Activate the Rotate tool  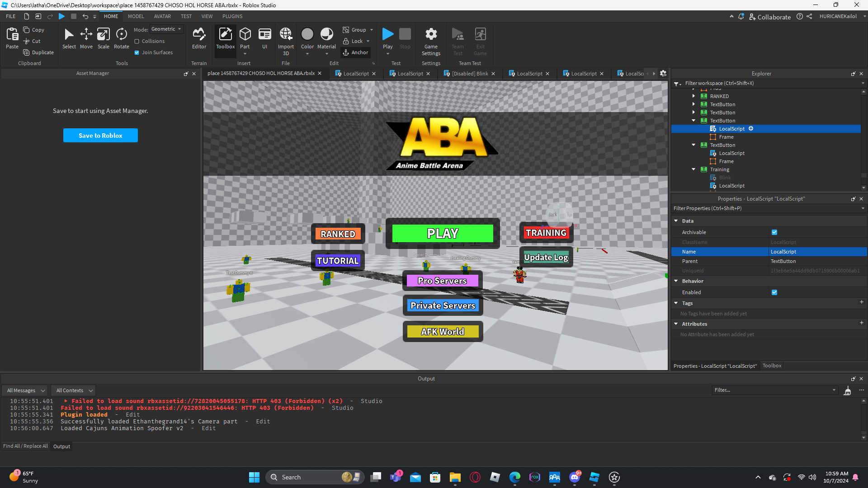121,38
